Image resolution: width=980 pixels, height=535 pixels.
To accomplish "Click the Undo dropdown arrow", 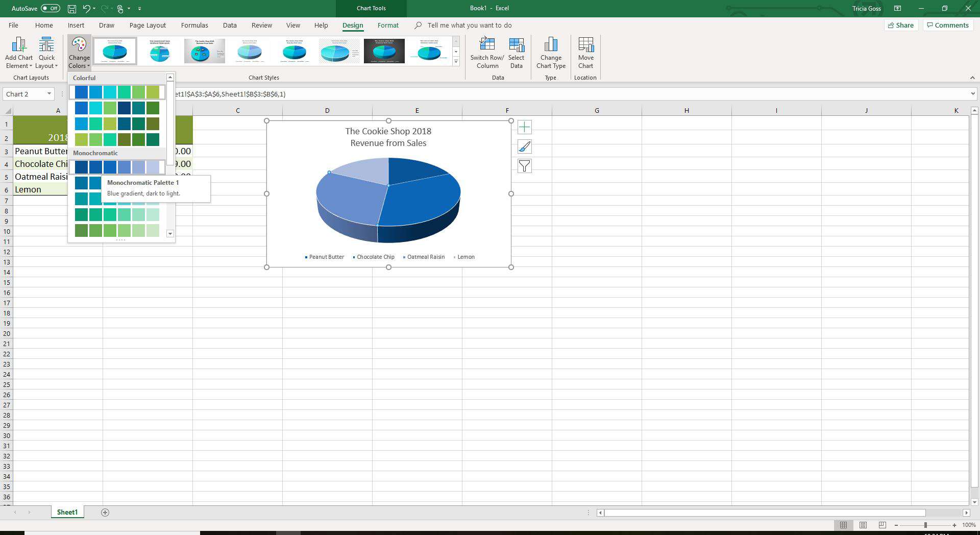I will click(94, 9).
